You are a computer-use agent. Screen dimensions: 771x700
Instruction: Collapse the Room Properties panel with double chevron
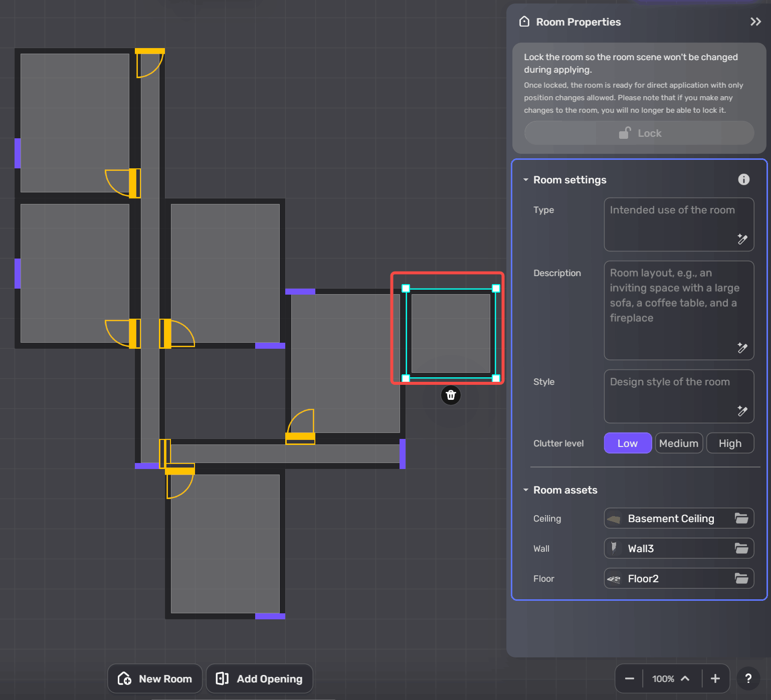[755, 22]
